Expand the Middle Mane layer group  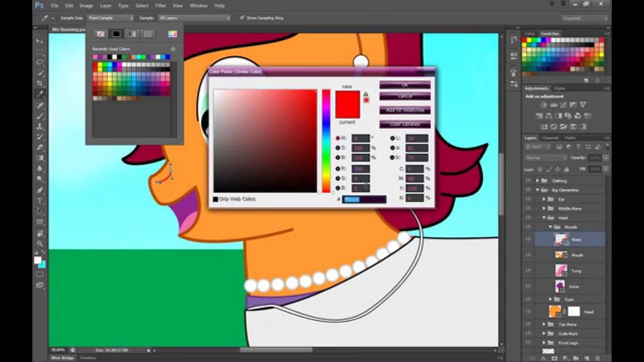[544, 208]
